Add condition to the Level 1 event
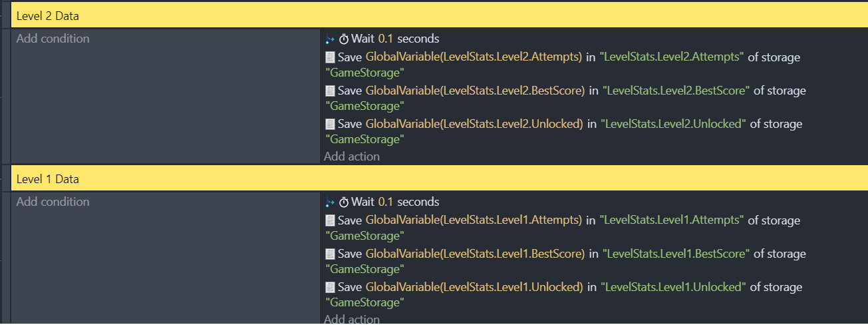This screenshot has height=325, width=868. click(53, 202)
